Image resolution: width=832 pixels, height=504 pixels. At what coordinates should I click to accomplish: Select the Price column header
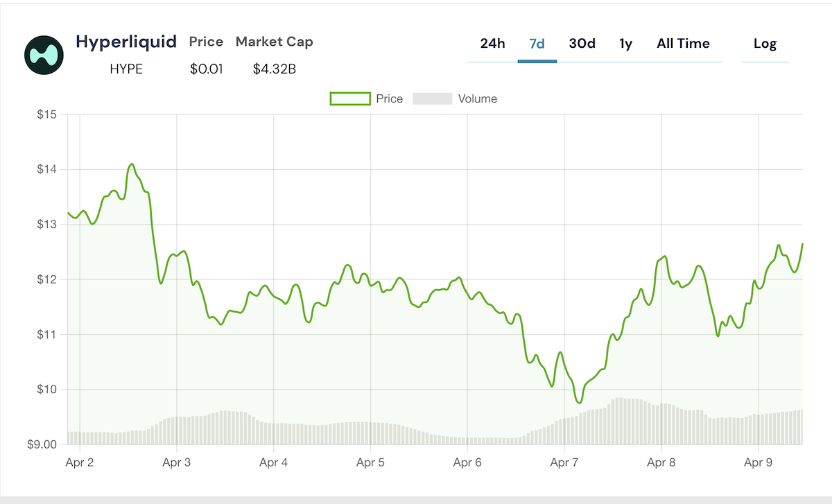tap(207, 42)
